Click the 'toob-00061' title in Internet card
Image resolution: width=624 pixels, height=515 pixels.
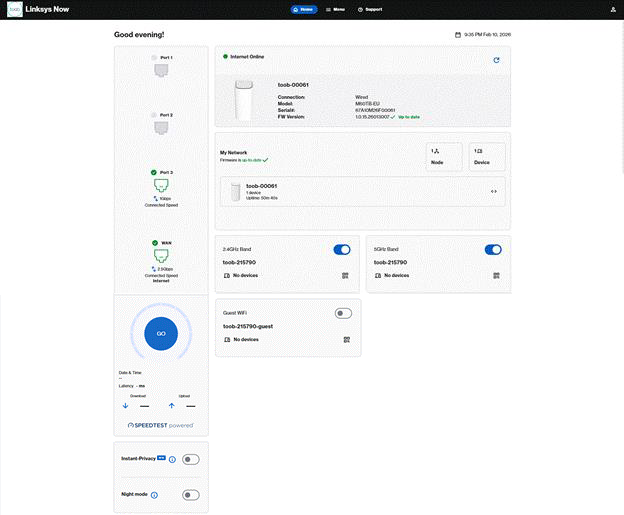point(293,85)
